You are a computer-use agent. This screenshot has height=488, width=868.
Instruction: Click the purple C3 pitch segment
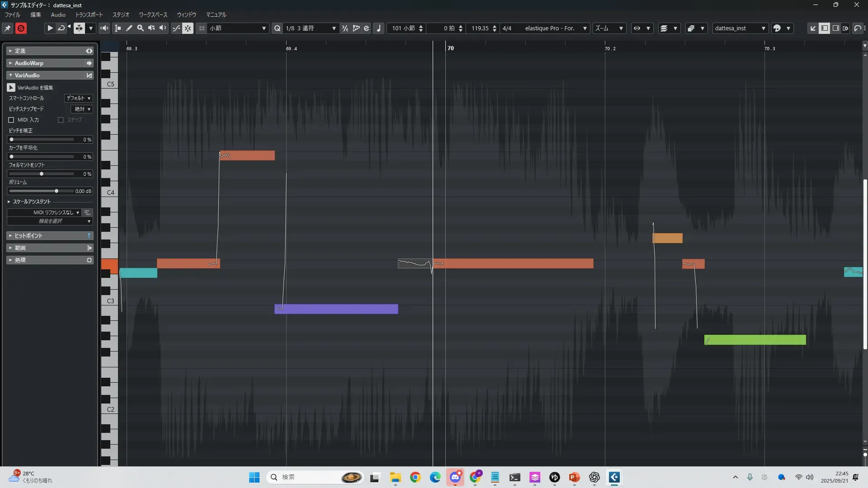pyautogui.click(x=336, y=309)
